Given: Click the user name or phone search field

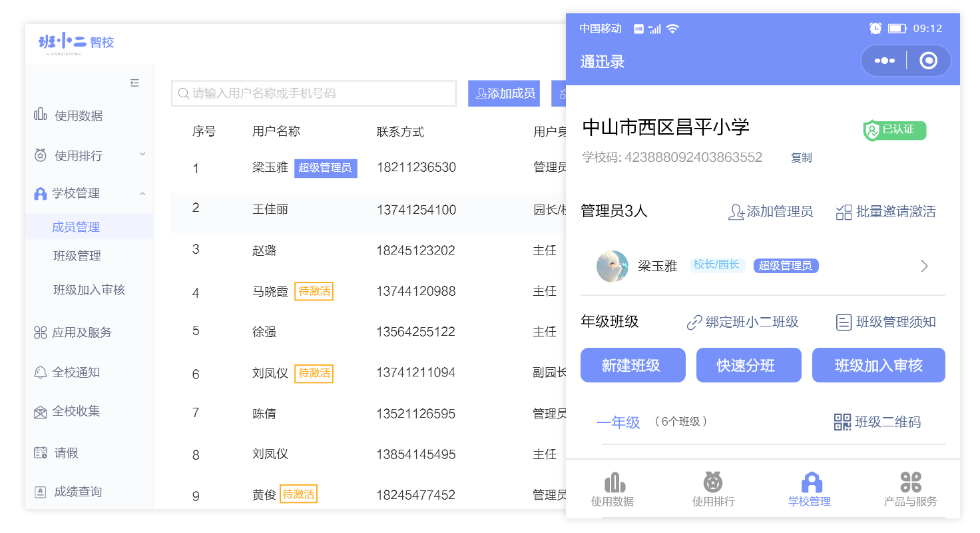Looking at the screenshot, I should 314,93.
